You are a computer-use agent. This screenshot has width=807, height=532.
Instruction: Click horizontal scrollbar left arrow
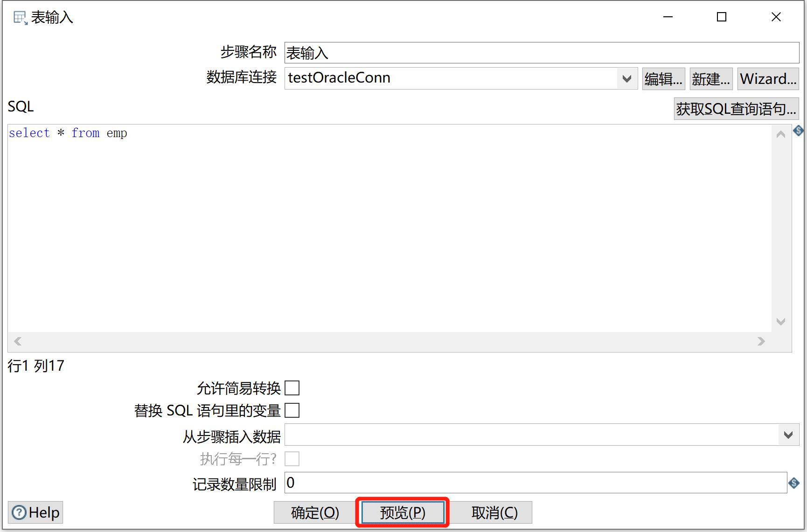tap(18, 341)
